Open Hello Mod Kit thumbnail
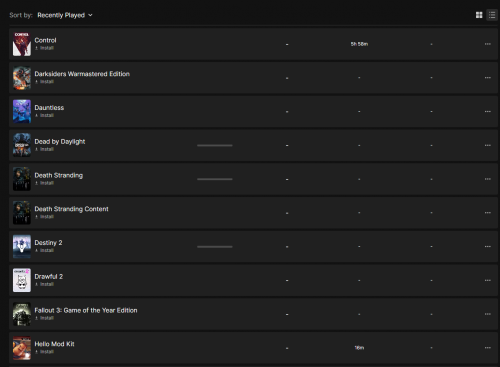500x367 pixels. pyautogui.click(x=22, y=348)
